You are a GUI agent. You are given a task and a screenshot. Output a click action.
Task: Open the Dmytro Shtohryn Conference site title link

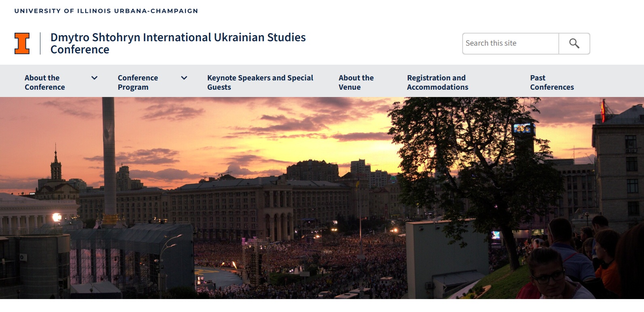pyautogui.click(x=178, y=43)
